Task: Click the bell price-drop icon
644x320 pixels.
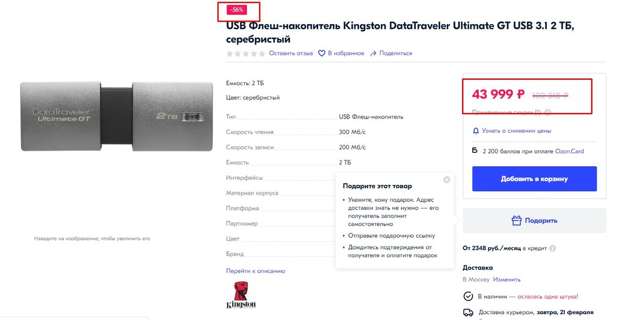Action: point(475,131)
